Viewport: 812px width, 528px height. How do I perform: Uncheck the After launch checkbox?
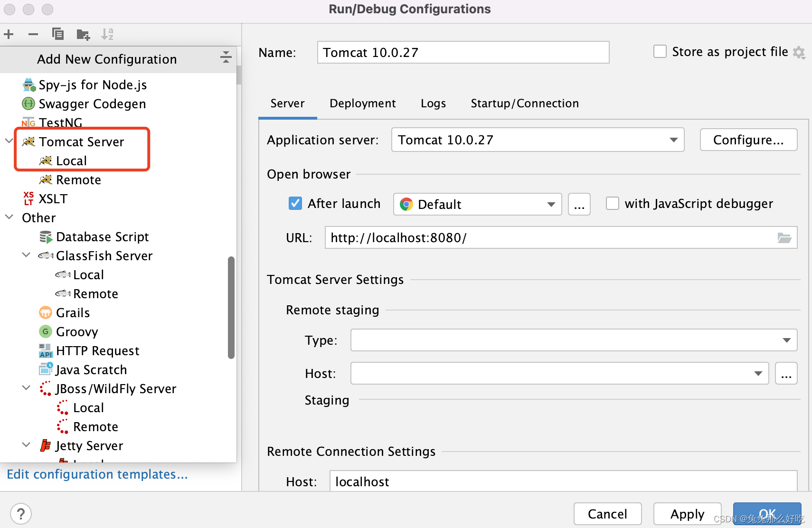click(295, 203)
